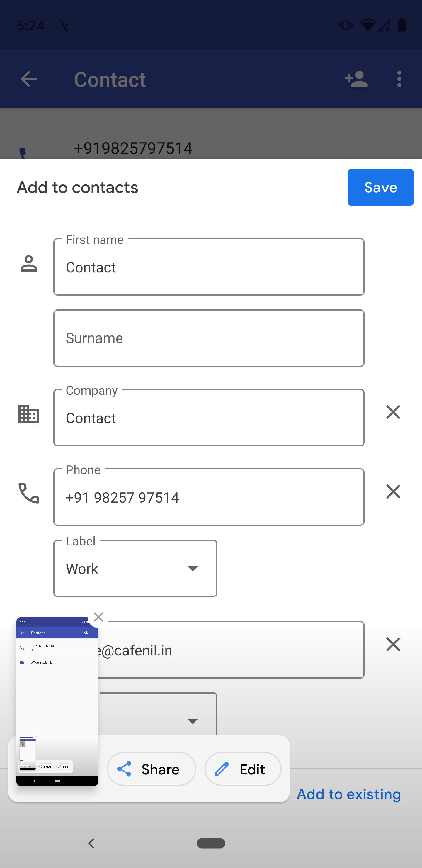Expand the Work label dropdown

pyautogui.click(x=135, y=568)
